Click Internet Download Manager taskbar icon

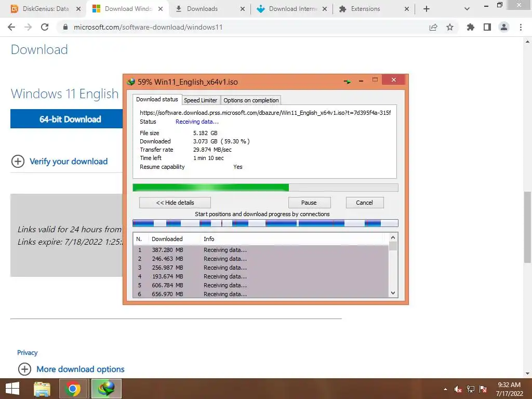106,389
